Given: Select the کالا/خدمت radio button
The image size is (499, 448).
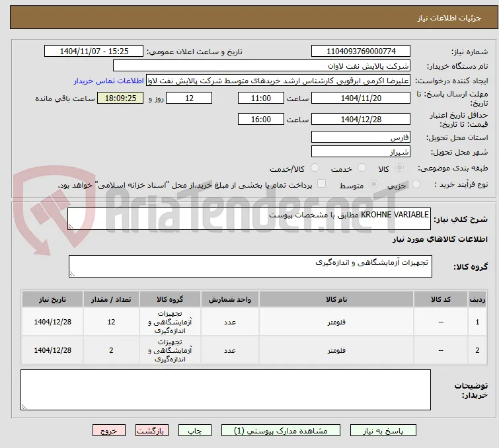Looking at the screenshot, I should (x=315, y=168).
